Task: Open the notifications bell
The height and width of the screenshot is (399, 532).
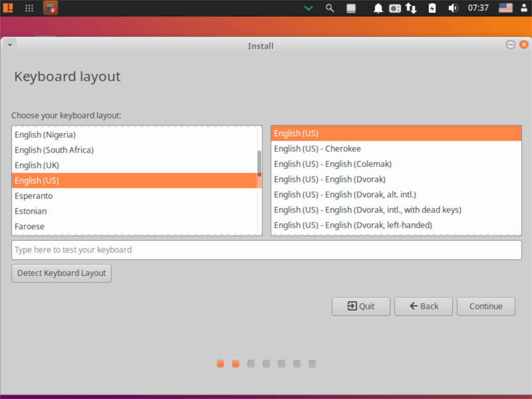Action: pyautogui.click(x=378, y=8)
